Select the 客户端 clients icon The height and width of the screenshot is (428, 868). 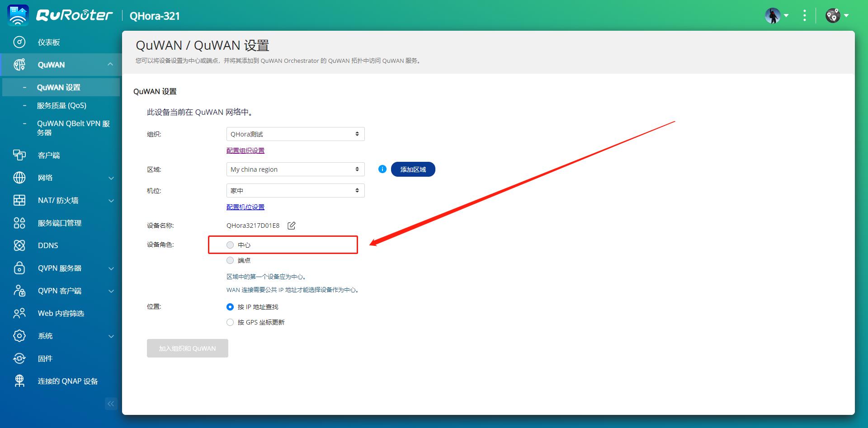[19, 155]
